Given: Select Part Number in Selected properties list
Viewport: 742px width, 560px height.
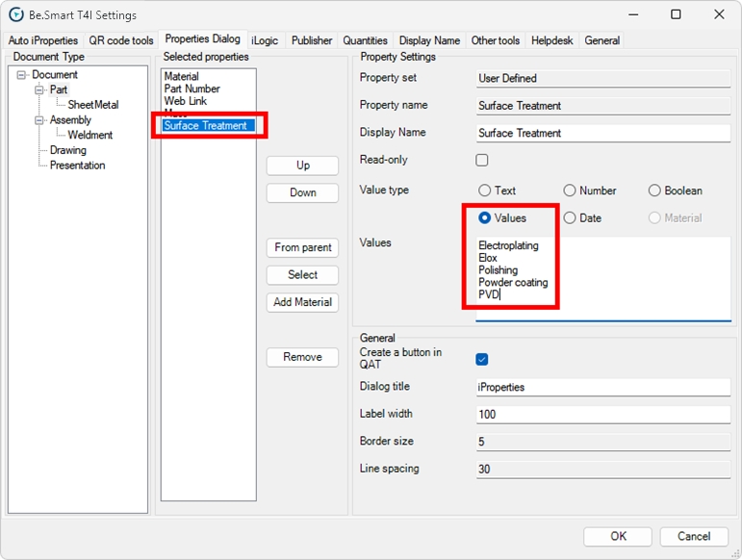Looking at the screenshot, I should click(192, 89).
